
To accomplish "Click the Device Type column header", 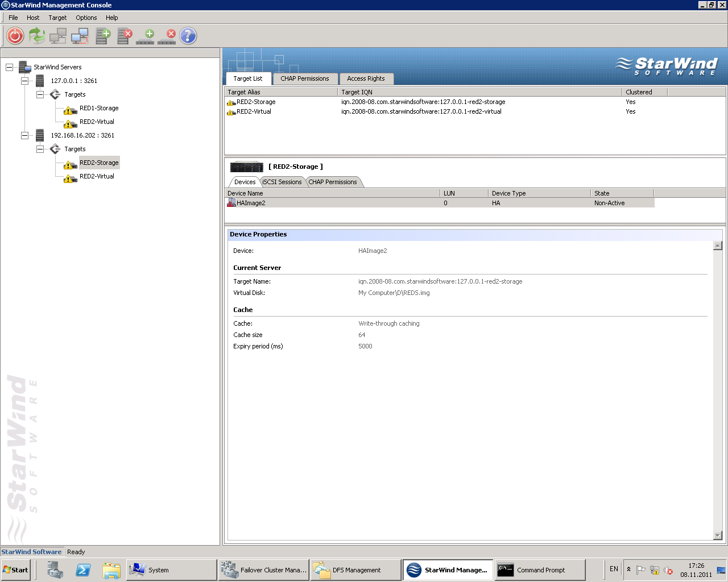I will click(x=539, y=193).
